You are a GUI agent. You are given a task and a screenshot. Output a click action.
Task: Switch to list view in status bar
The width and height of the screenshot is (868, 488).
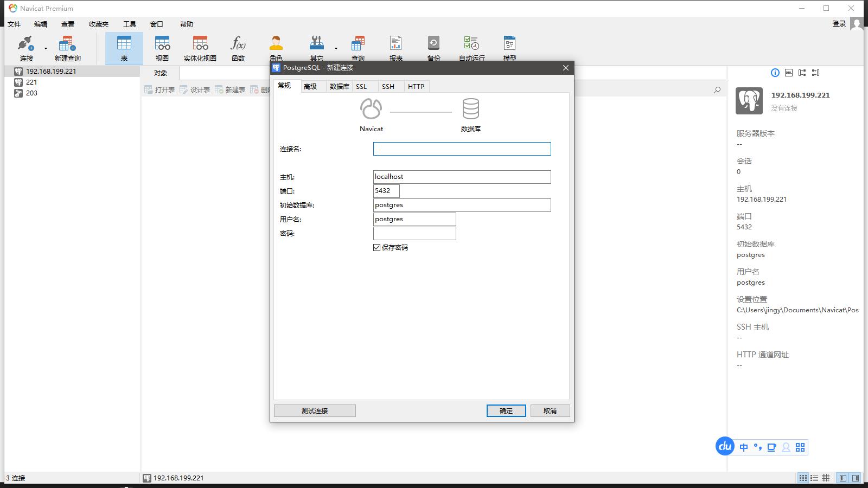pyautogui.click(x=803, y=478)
